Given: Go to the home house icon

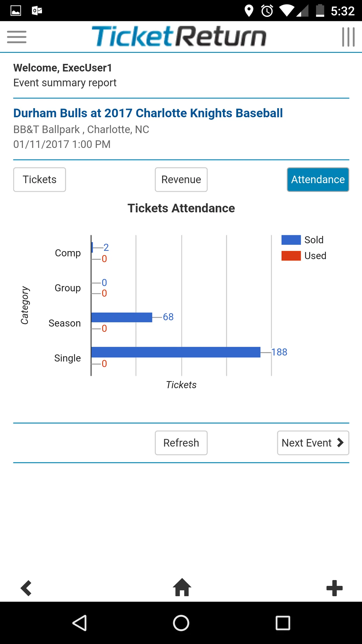Looking at the screenshot, I should click(182, 587).
